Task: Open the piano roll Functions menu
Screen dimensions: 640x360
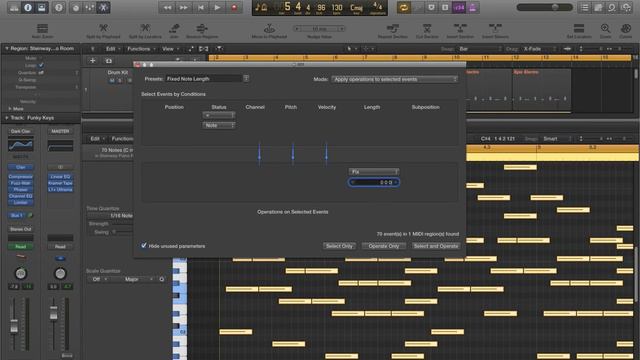Action: point(122,139)
